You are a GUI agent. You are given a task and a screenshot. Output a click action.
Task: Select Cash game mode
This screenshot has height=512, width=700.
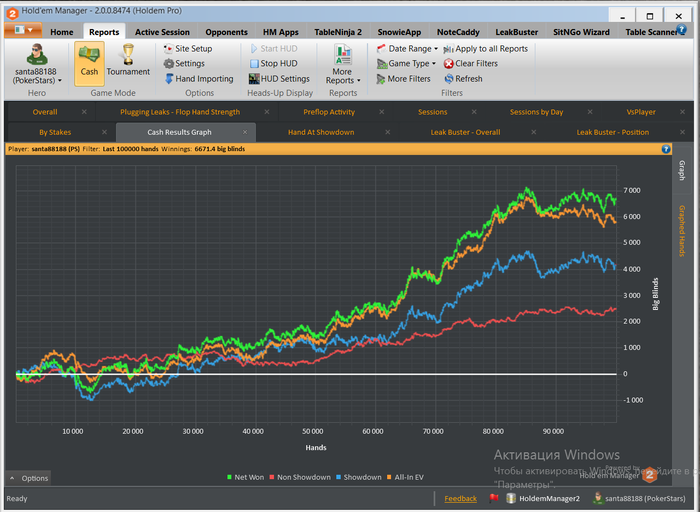point(89,63)
